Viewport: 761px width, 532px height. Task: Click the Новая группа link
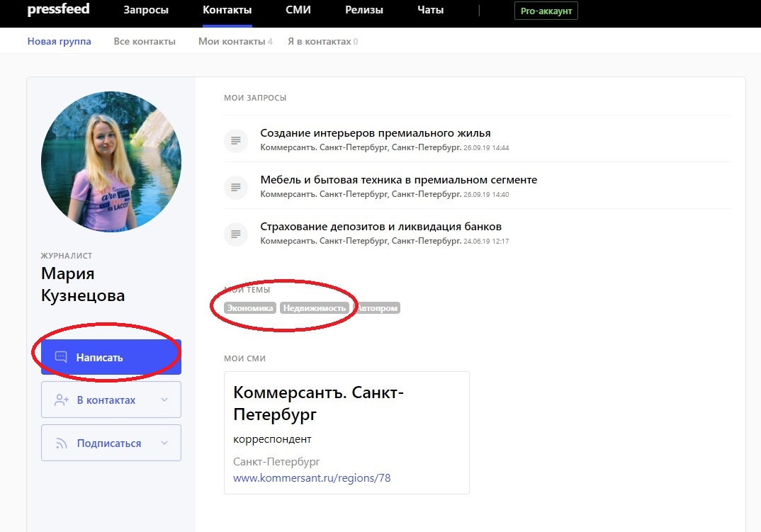(60, 42)
